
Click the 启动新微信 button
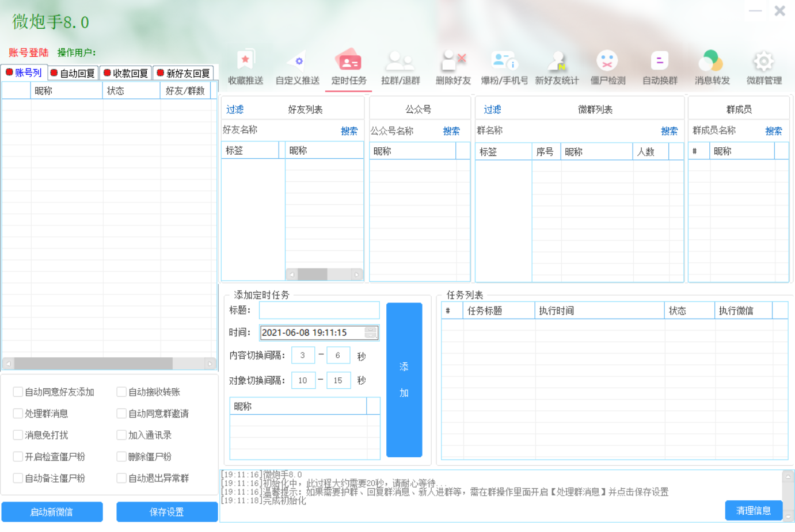pyautogui.click(x=52, y=512)
